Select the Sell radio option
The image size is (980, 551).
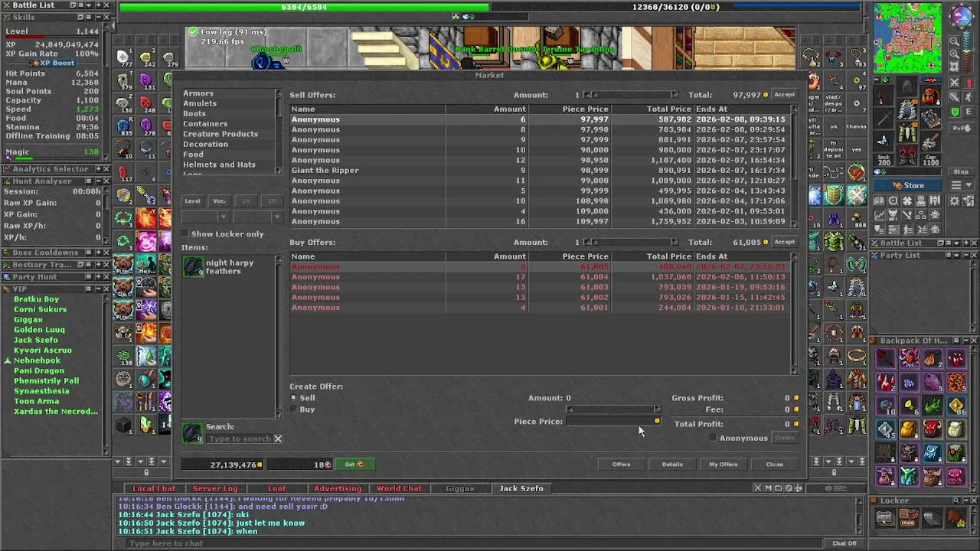pyautogui.click(x=294, y=398)
